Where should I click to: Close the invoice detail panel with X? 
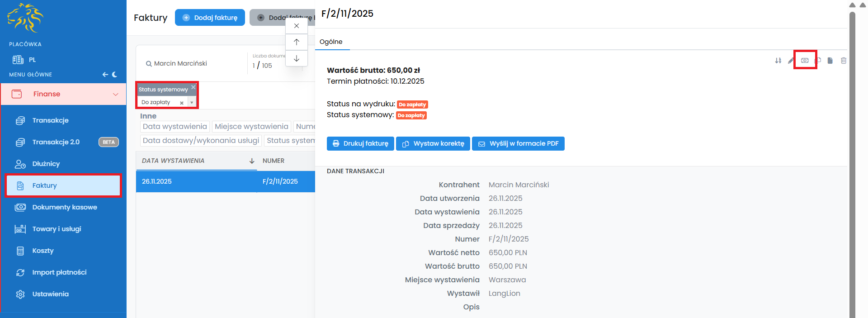tap(297, 26)
